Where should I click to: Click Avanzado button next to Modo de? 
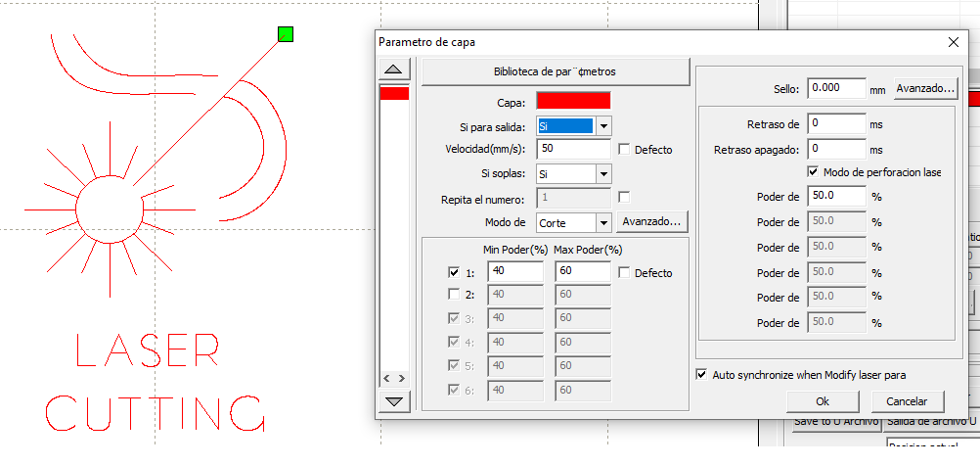click(x=652, y=221)
